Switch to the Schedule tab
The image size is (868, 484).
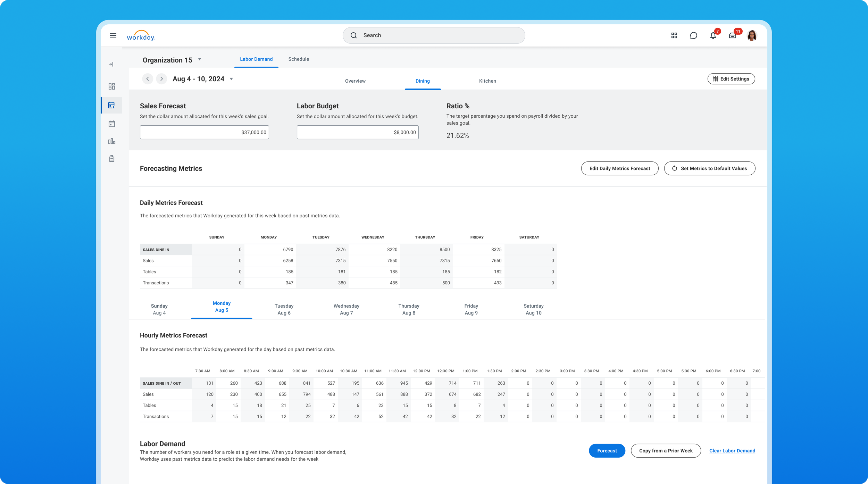(x=298, y=59)
